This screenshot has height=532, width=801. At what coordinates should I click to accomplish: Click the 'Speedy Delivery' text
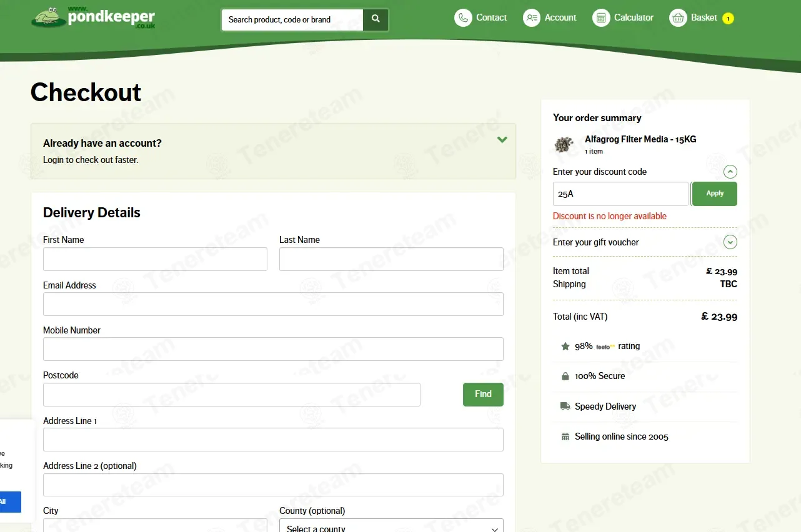[x=605, y=406]
